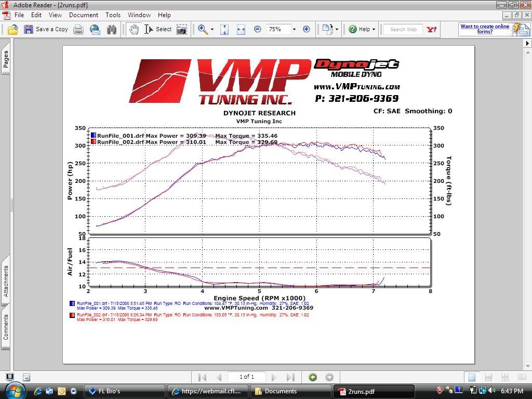Open the Help menu in menu bar

(164, 15)
